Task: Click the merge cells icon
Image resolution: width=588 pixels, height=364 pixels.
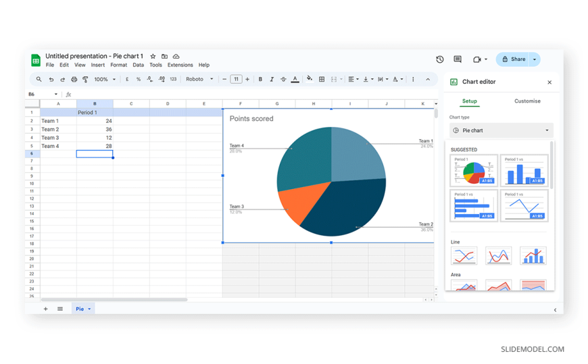Action: 334,80
